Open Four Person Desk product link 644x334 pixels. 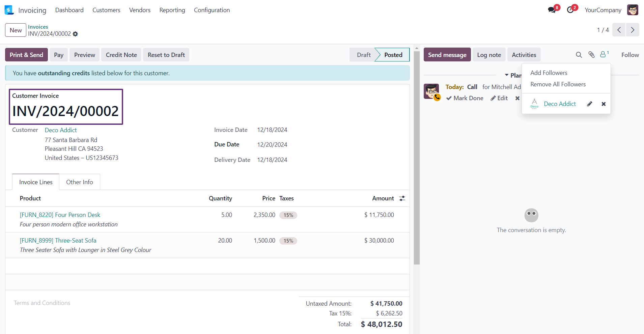point(60,215)
